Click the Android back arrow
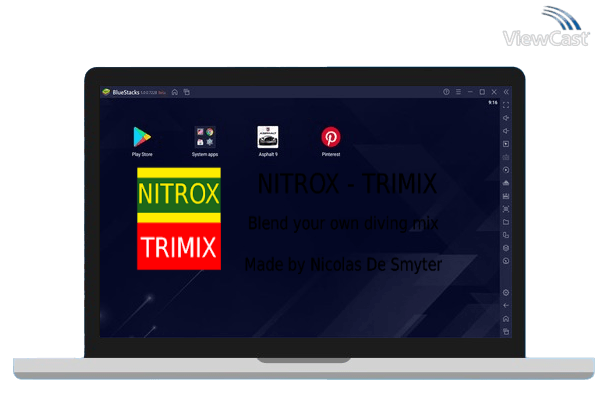This screenshot has width=602, height=414. click(506, 306)
